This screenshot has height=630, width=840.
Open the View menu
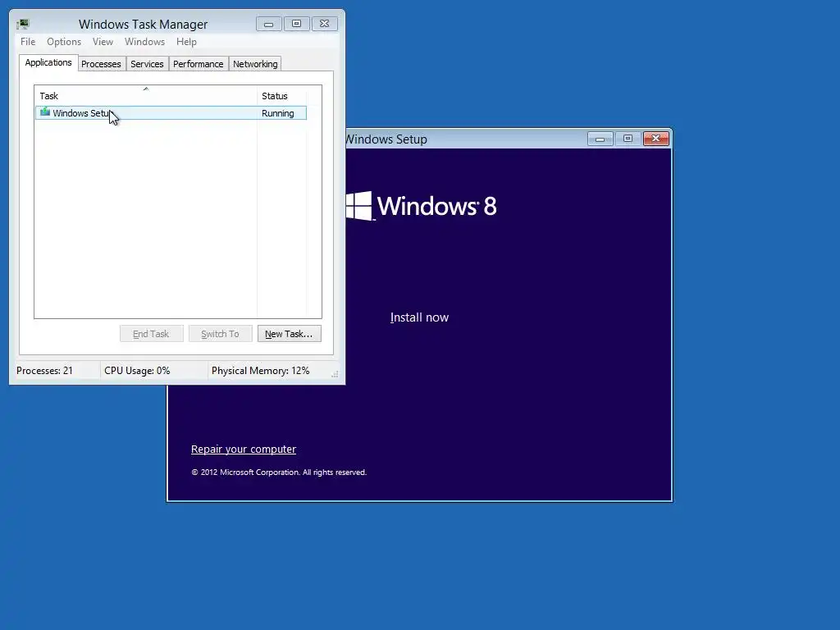103,42
